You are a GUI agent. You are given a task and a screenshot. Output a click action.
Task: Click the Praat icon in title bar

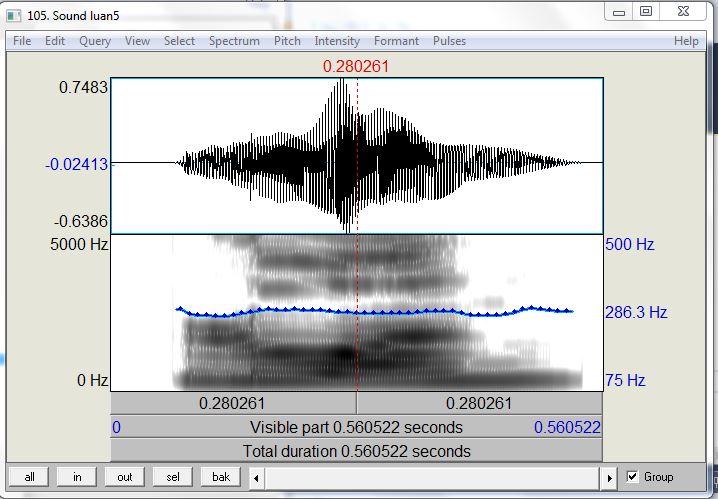[14, 16]
